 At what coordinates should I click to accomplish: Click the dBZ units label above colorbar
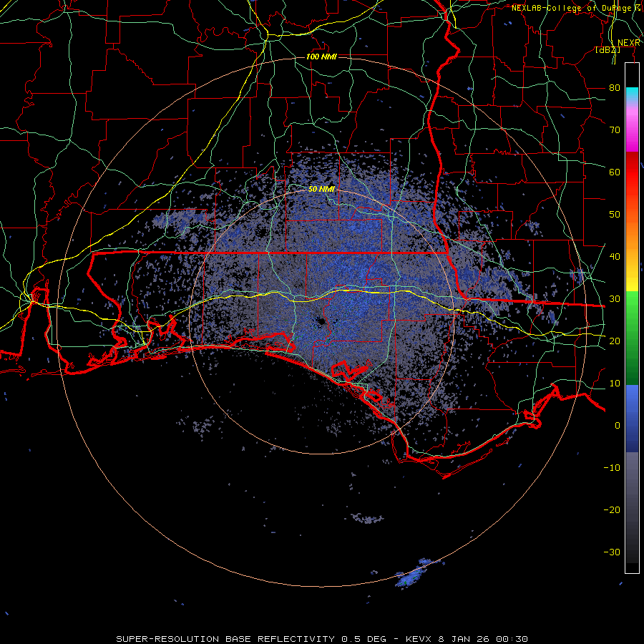[608, 49]
